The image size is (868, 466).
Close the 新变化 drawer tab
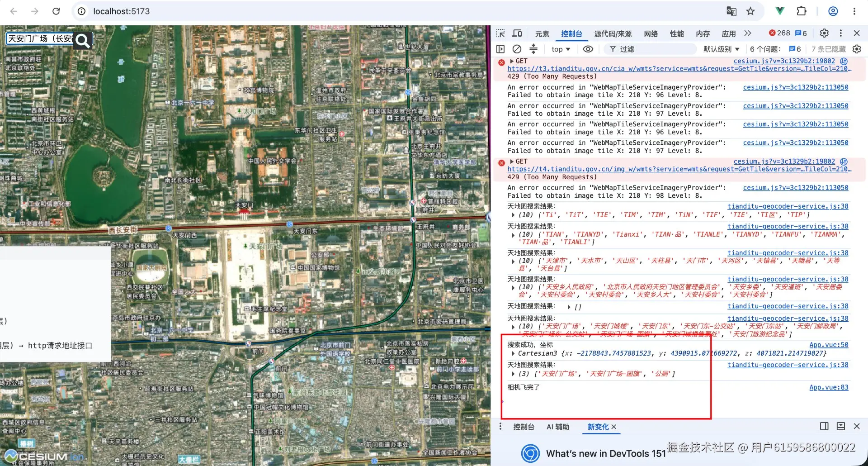point(614,427)
